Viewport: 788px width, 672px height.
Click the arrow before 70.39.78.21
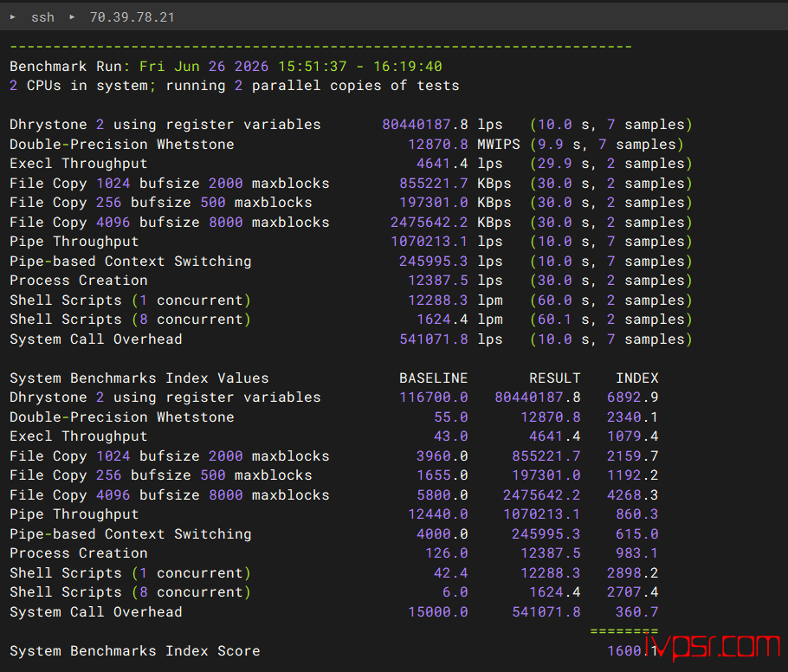pos(72,17)
